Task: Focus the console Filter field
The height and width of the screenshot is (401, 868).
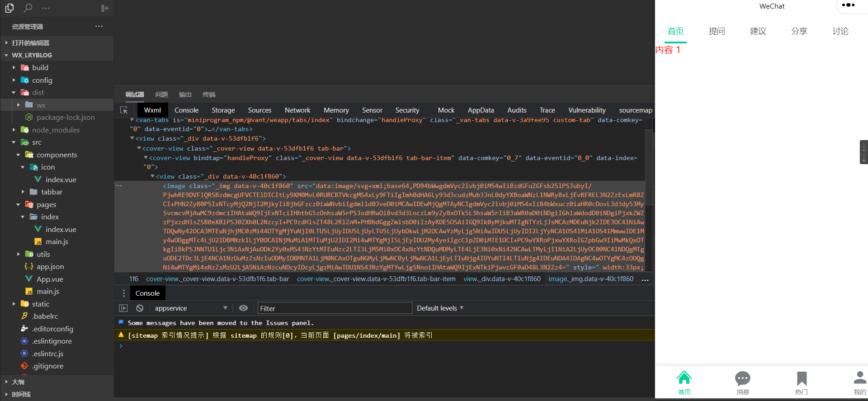Action: [x=335, y=308]
